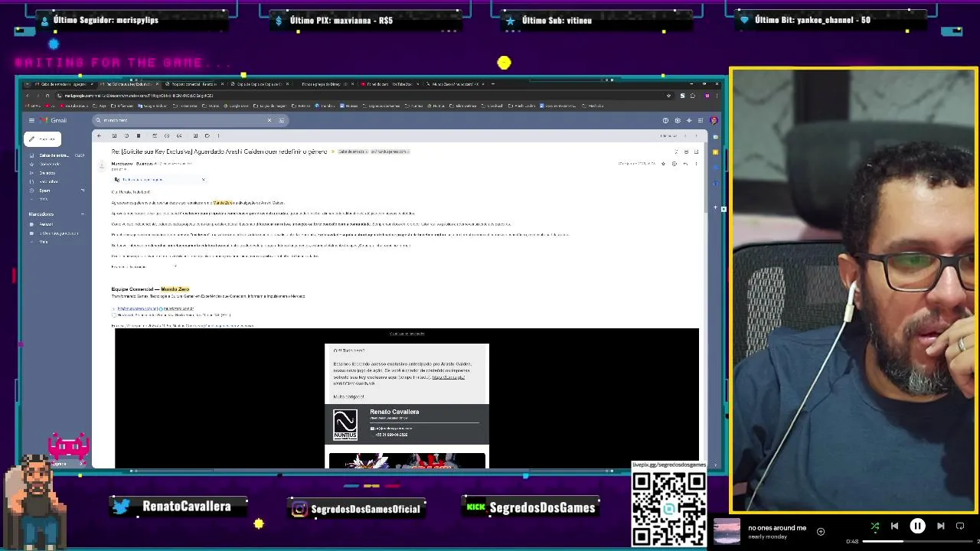The image size is (980, 551).
Task: Open the Spam folder in Gmail sidebar
Action: pos(57,190)
